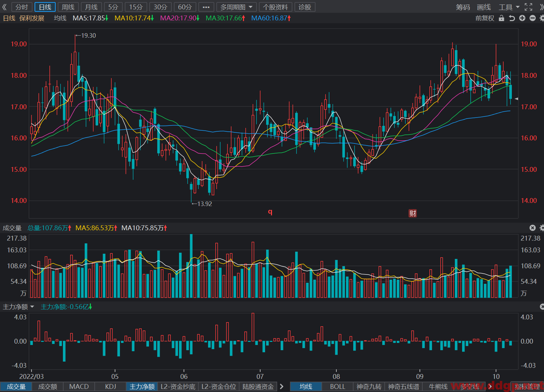The width and height of the screenshot is (544, 392).
Task: Show more main-chart indicator tabs arrow
Action: coord(490,386)
